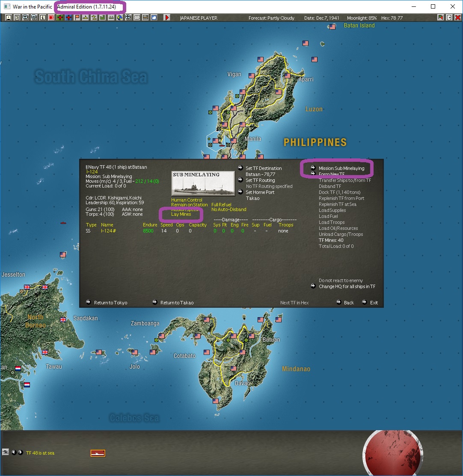Click the Set TF Destination arrow
Viewport: 463px width, 476px height.
pyautogui.click(x=240, y=167)
